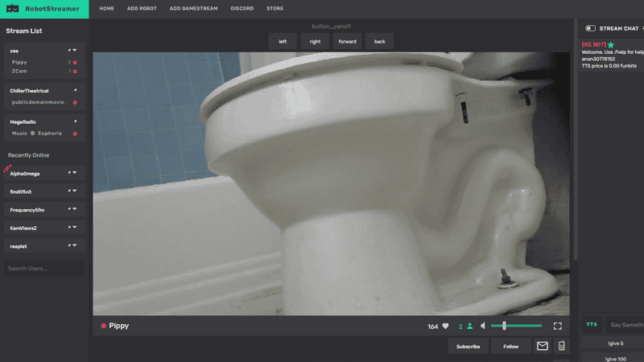Click the 164 likes count

432,327
